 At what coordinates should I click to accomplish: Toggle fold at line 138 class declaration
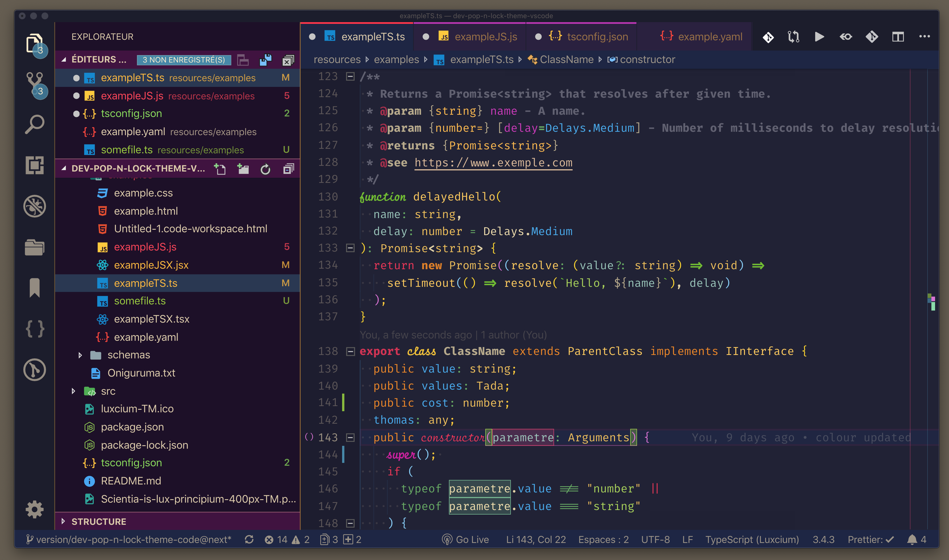pyautogui.click(x=350, y=351)
